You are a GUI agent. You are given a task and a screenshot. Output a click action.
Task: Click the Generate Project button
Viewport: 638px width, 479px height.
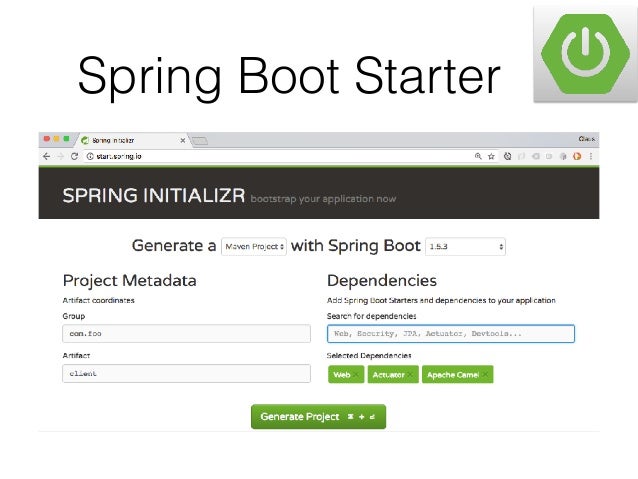point(319,417)
